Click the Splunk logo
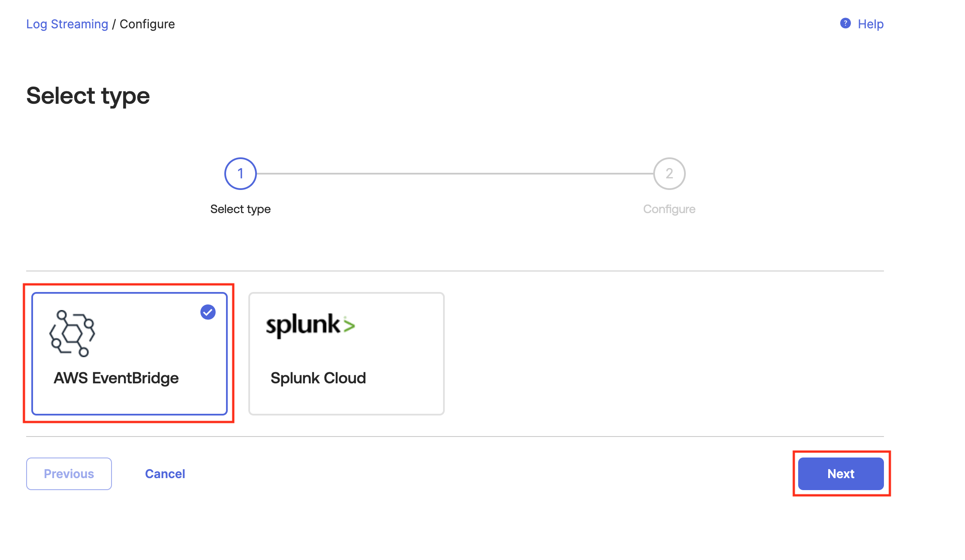Image resolution: width=965 pixels, height=560 pixels. click(x=311, y=325)
